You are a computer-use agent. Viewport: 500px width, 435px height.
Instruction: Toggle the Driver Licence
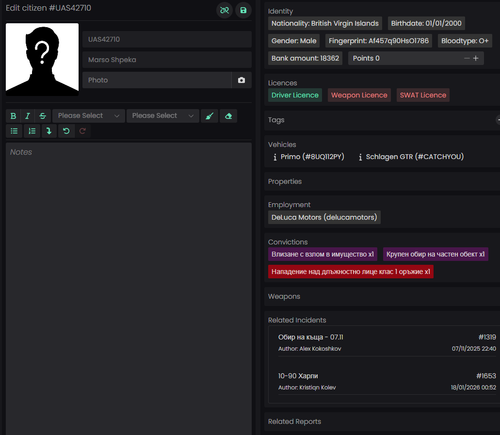click(x=295, y=95)
